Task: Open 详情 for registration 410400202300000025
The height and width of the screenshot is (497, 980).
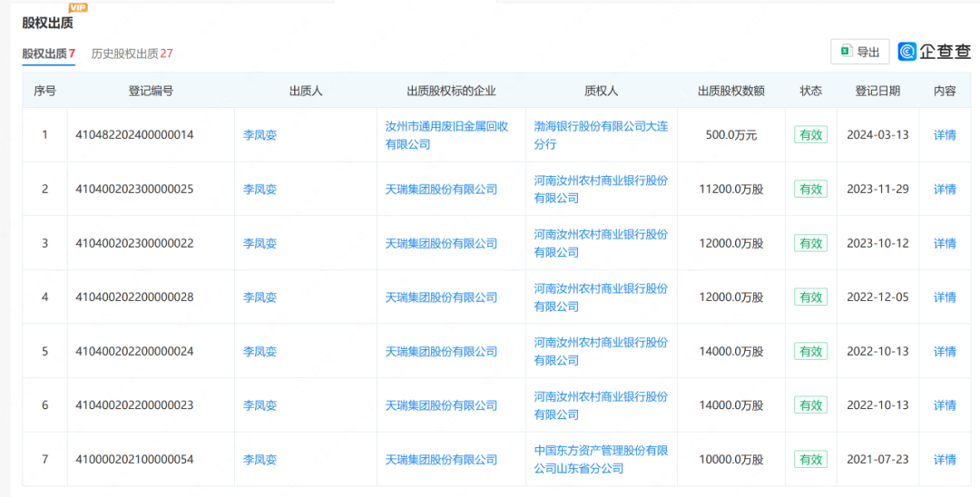Action: click(945, 190)
